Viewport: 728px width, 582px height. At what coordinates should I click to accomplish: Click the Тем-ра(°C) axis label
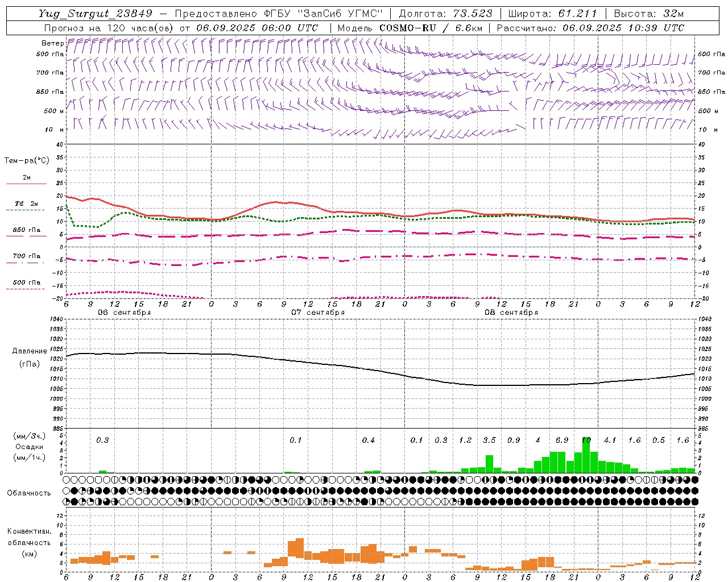coord(27,161)
